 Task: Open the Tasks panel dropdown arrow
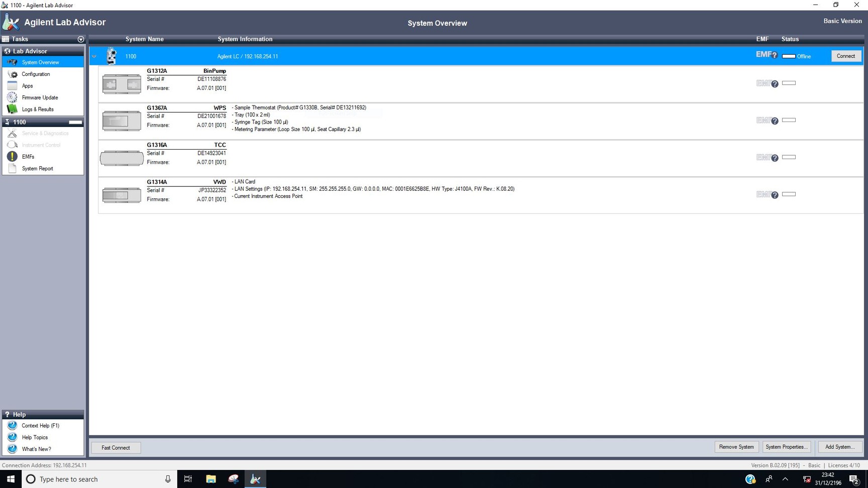coord(81,39)
